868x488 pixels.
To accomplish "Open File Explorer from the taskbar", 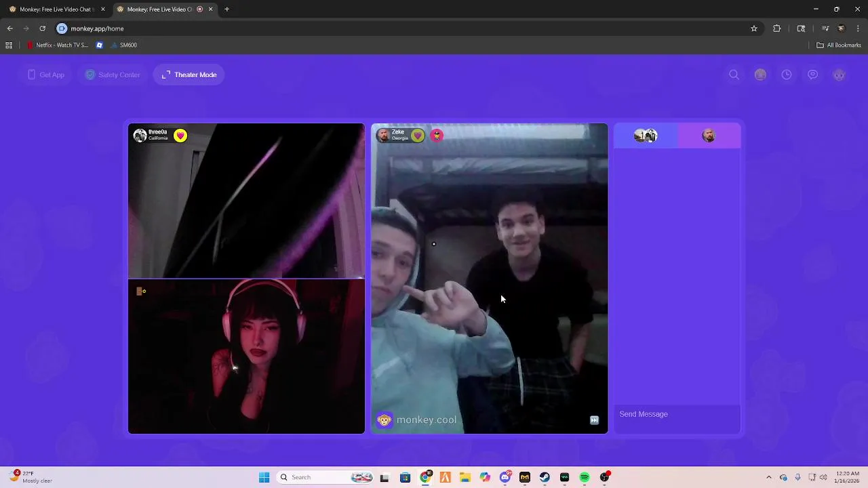I will [x=465, y=477].
